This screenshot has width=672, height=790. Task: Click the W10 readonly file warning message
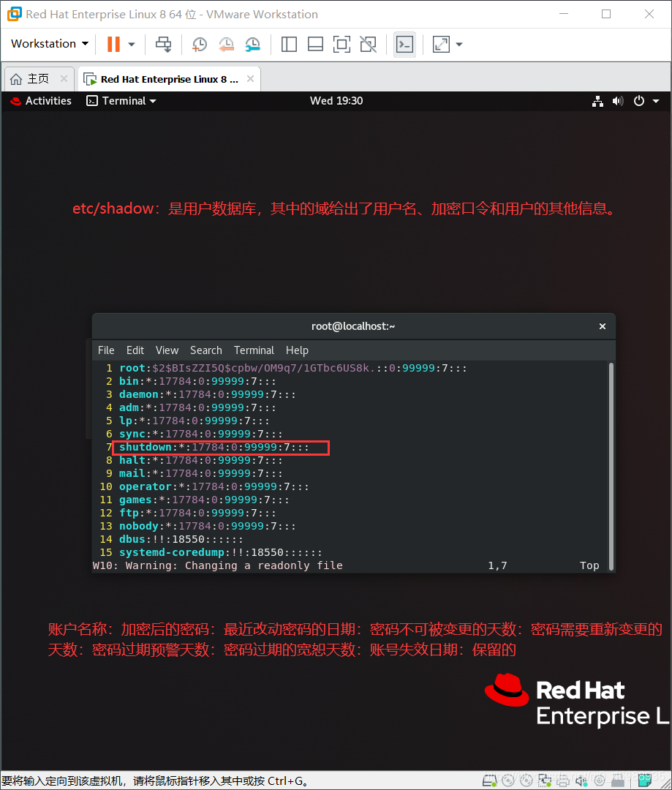(x=218, y=565)
